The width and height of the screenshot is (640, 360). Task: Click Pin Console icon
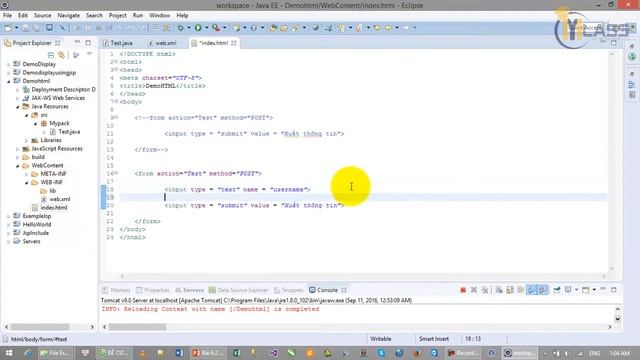(x=557, y=290)
